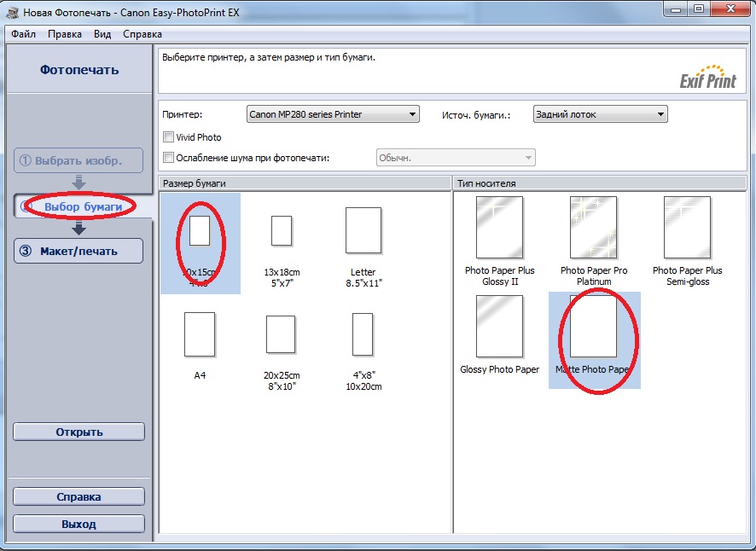Image resolution: width=756 pixels, height=551 pixels.
Task: Select the 20x25cm 8"x10" paper size
Action: 282,352
